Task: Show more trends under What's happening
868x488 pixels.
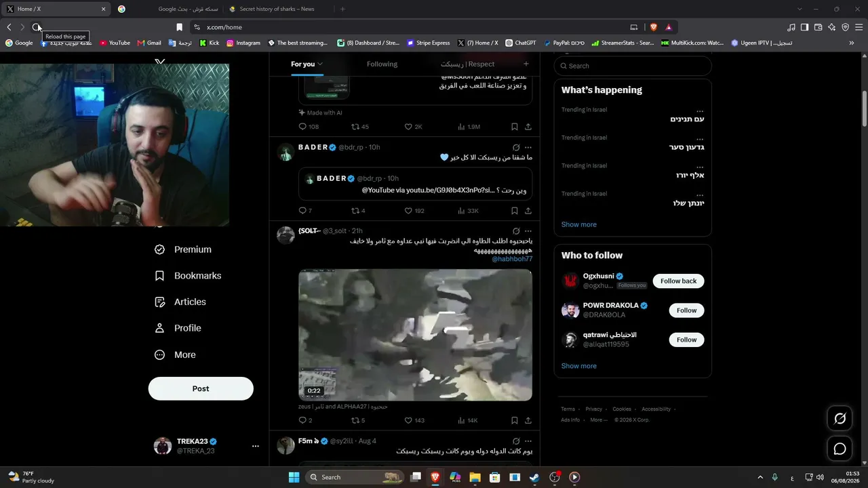Action: [579, 224]
